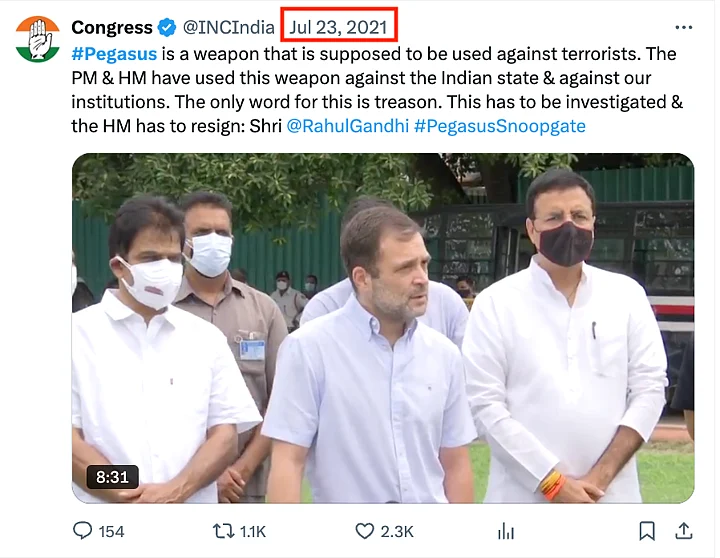Viewport: 720px width, 558px height.
Task: Open the #PegasusSnoopgate hashtag
Action: click(x=499, y=126)
